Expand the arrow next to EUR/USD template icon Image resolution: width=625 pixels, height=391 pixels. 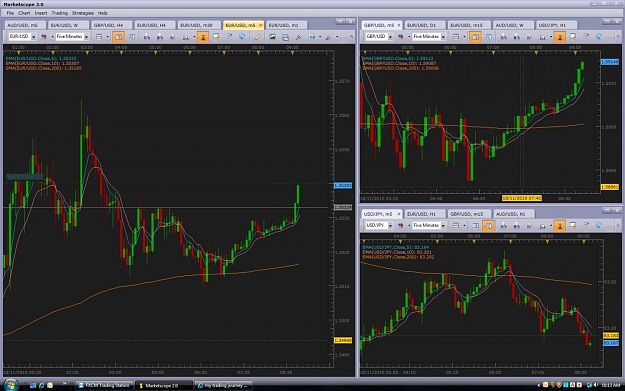coord(107,37)
